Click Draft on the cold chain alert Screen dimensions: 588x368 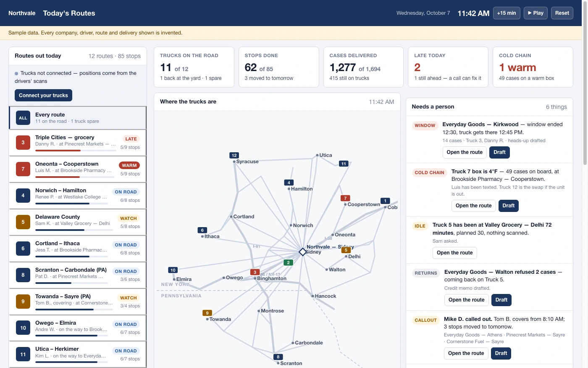508,206
